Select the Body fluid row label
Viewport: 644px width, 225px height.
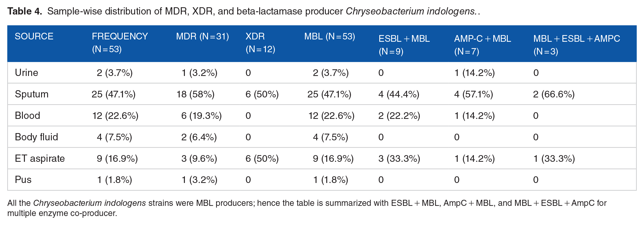(x=36, y=137)
